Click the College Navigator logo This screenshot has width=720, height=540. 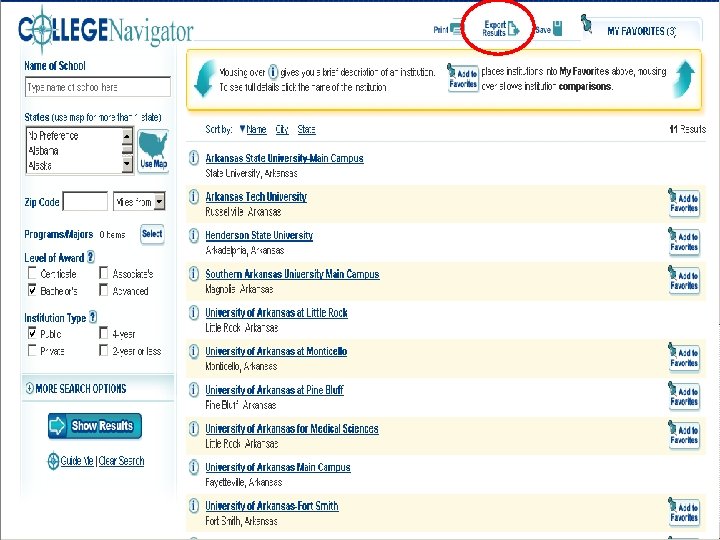click(x=106, y=30)
